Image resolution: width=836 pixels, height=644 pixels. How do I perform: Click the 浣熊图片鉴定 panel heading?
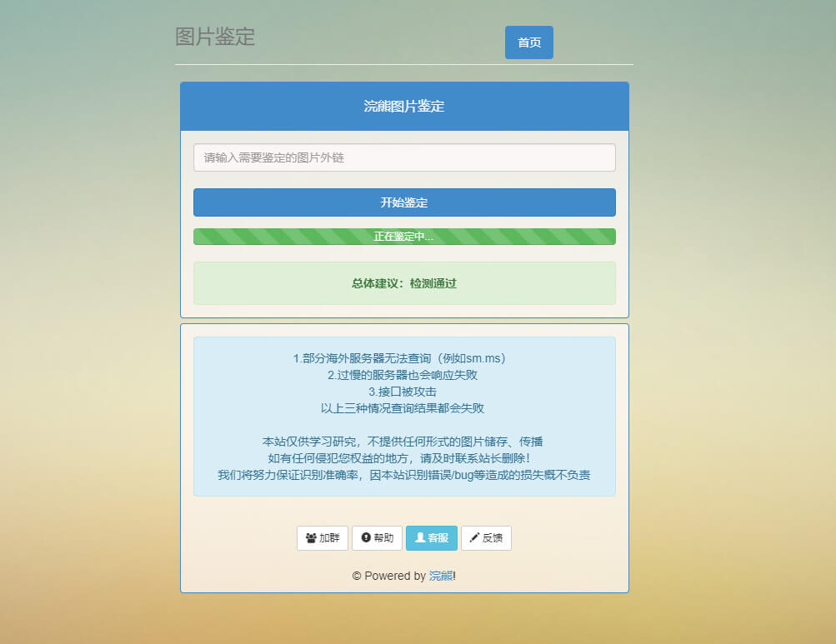[x=404, y=106]
